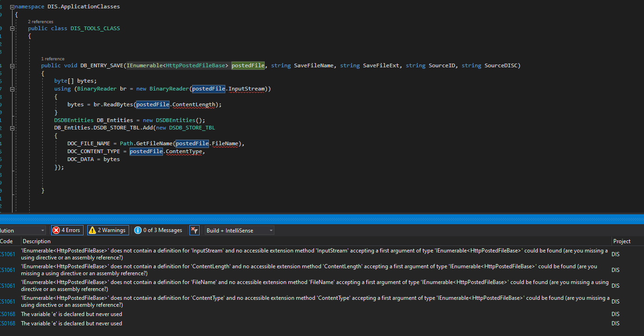The height and width of the screenshot is (336, 644).
Task: Collapse the DB_ENTRY_SAVE method block
Action: pyautogui.click(x=12, y=66)
